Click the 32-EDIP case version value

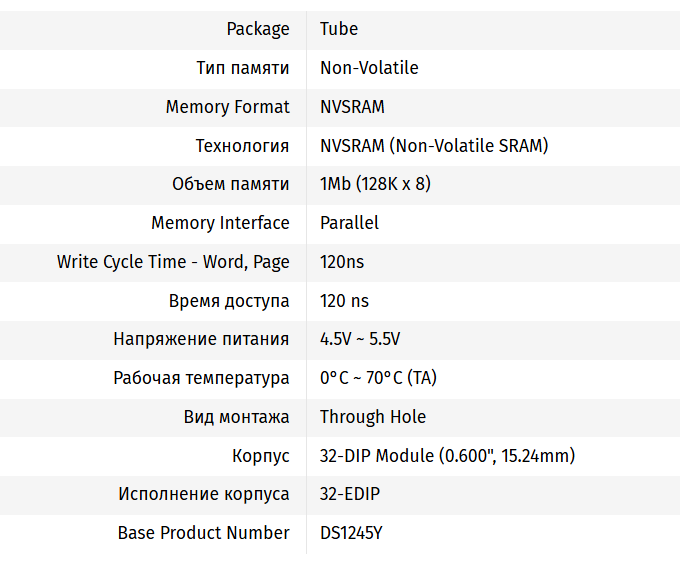pos(350,494)
